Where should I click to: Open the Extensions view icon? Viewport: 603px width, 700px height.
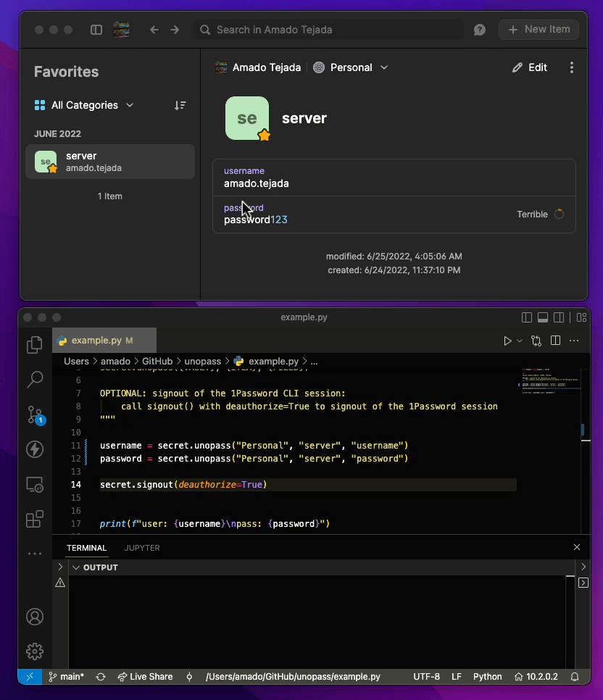click(x=34, y=519)
